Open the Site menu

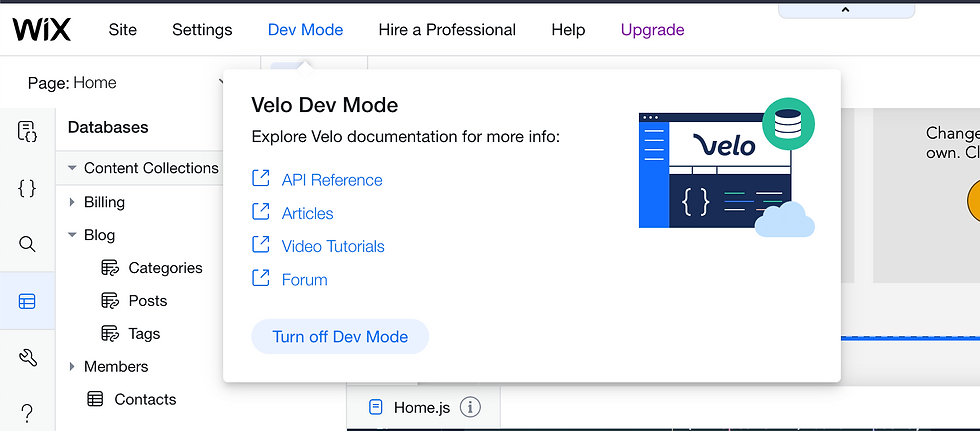click(x=122, y=30)
